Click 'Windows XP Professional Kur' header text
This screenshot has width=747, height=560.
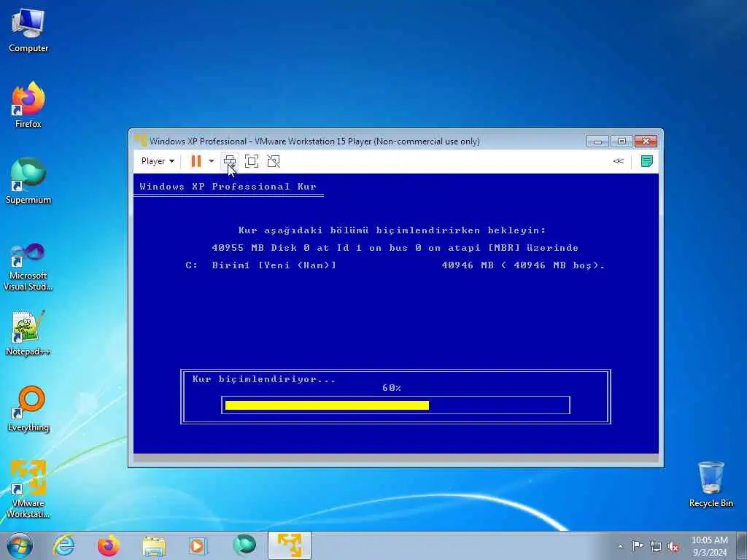tap(228, 187)
